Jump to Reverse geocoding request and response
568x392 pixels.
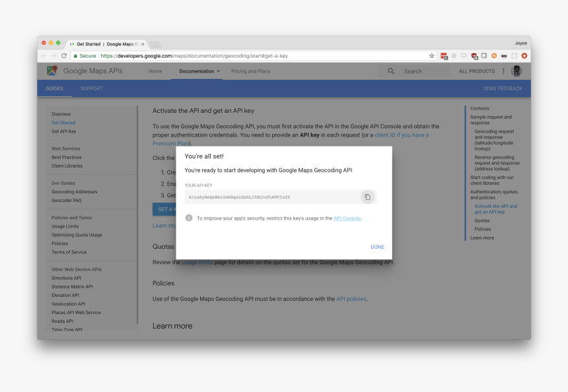click(x=497, y=163)
